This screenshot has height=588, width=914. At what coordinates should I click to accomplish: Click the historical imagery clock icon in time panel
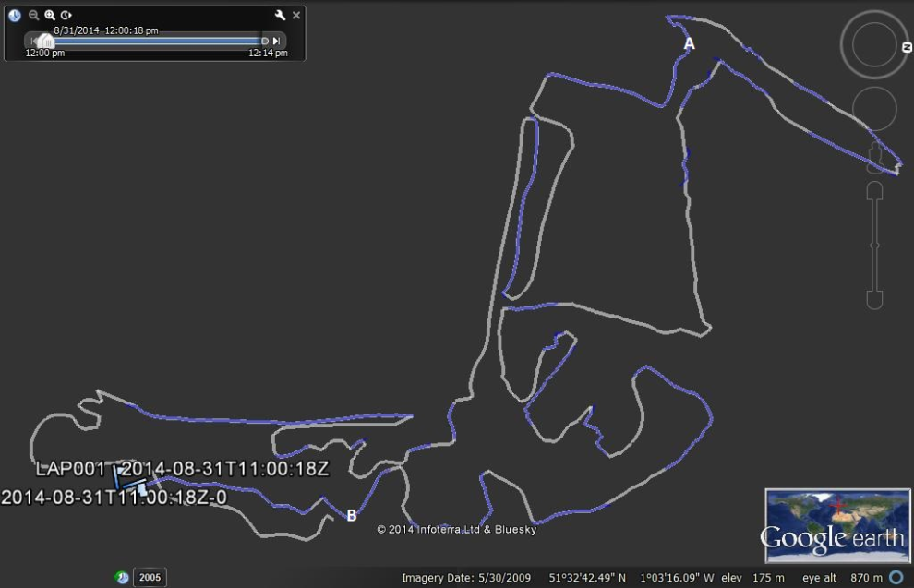click(x=15, y=16)
